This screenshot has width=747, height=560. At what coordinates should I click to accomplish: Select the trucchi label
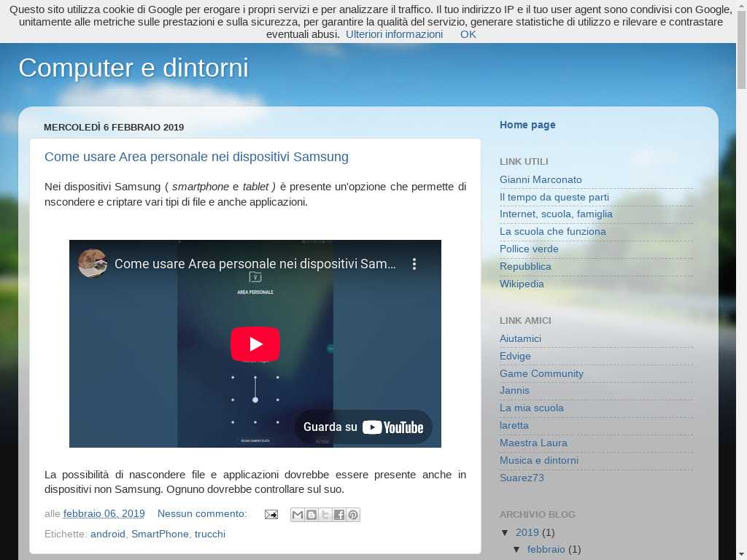click(209, 534)
